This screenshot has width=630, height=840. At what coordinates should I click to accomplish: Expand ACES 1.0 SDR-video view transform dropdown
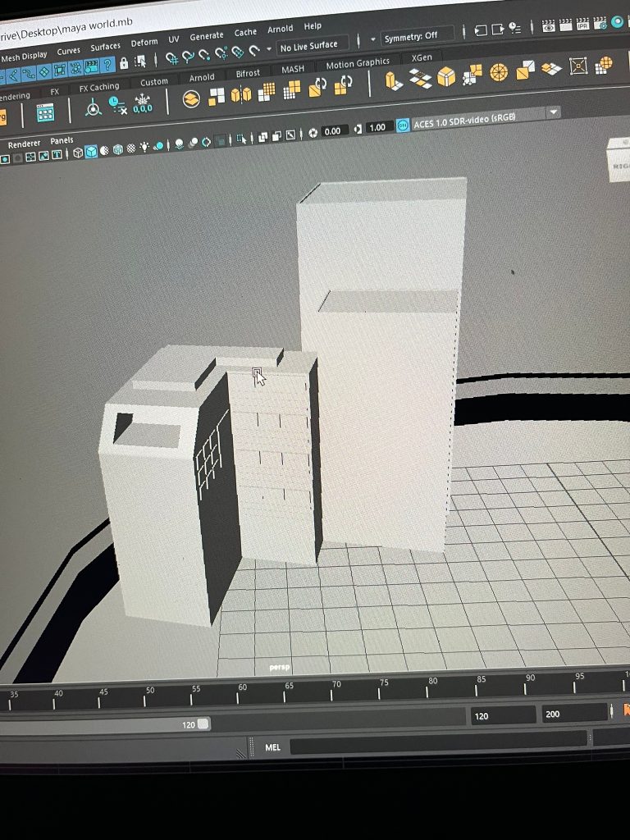tap(554, 112)
